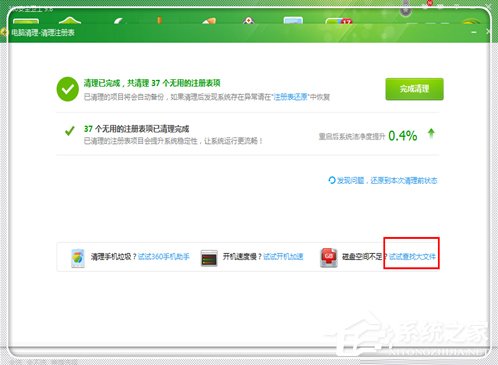
Task: Click the boot speed icon beside 开机速度慢
Action: tap(209, 258)
